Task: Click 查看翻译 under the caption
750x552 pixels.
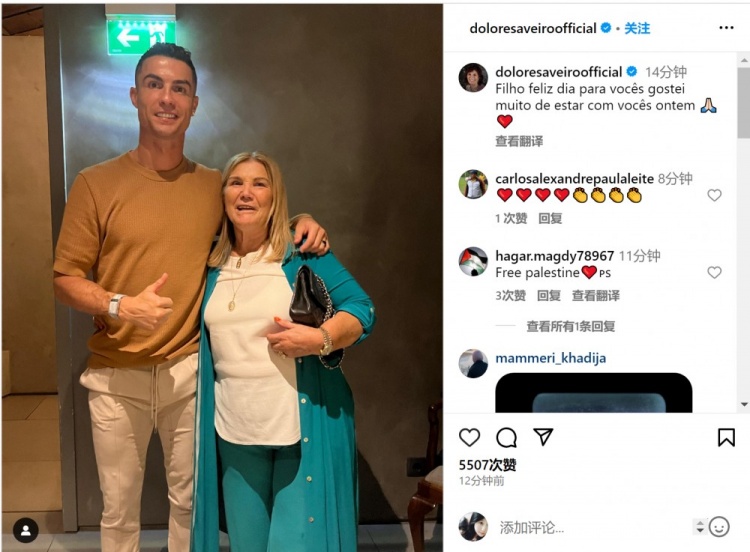Action: click(519, 141)
